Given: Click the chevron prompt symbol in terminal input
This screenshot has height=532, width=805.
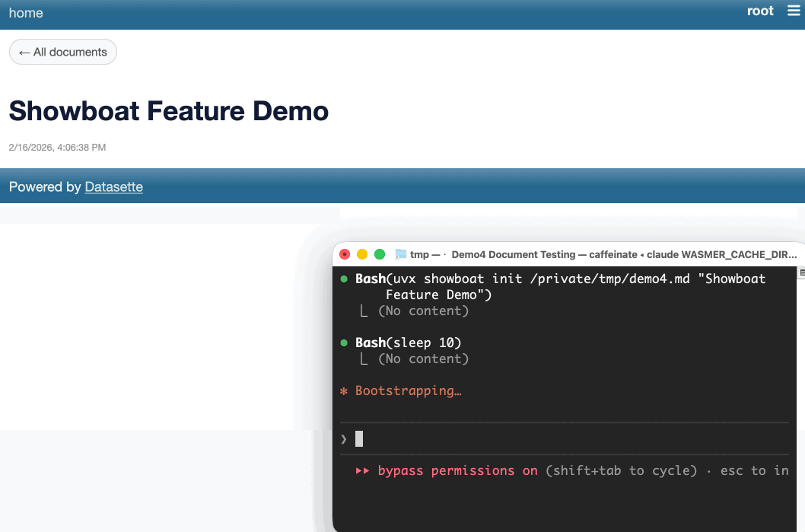Looking at the screenshot, I should [x=342, y=438].
